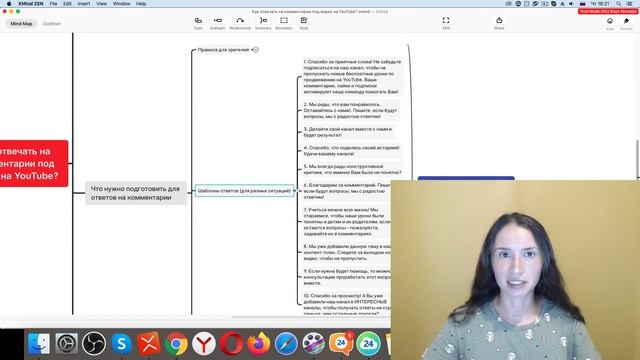Screen dimensions: 640x360
Task: Open the green cloud 24 app
Action: [368, 343]
